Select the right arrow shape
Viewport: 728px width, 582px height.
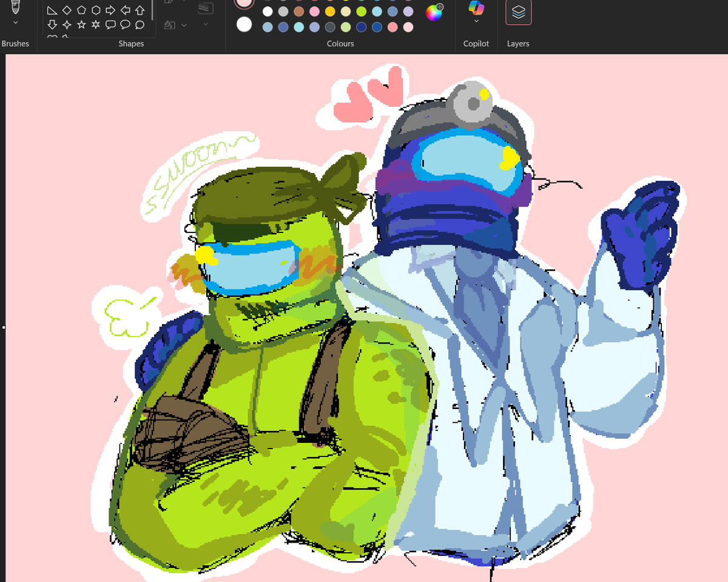click(x=110, y=10)
